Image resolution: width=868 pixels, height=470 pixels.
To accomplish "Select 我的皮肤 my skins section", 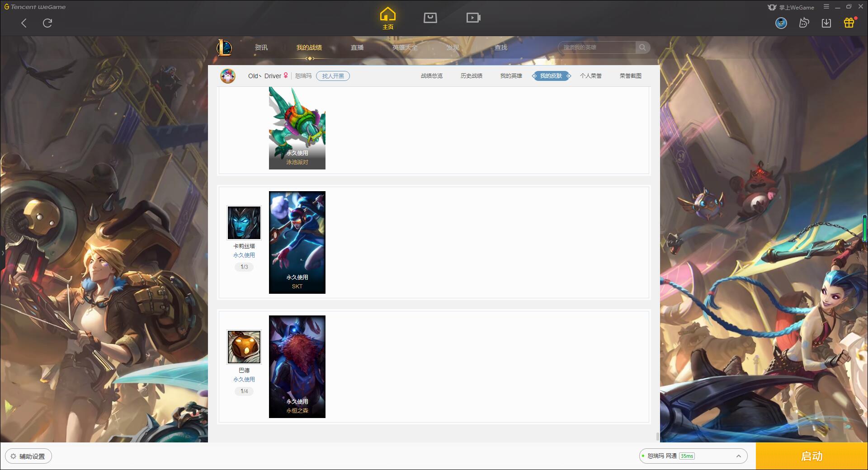I will click(551, 76).
